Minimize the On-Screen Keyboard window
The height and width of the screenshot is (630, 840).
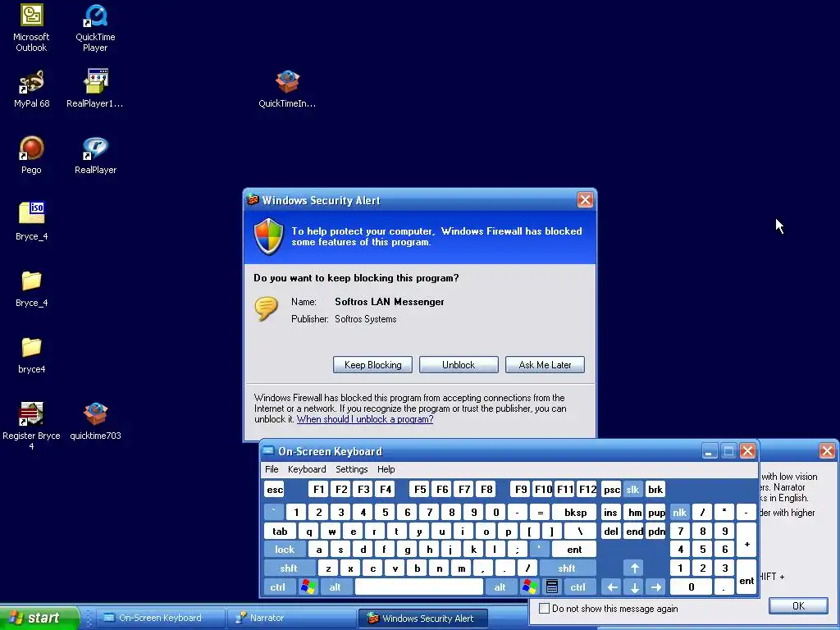pos(710,451)
